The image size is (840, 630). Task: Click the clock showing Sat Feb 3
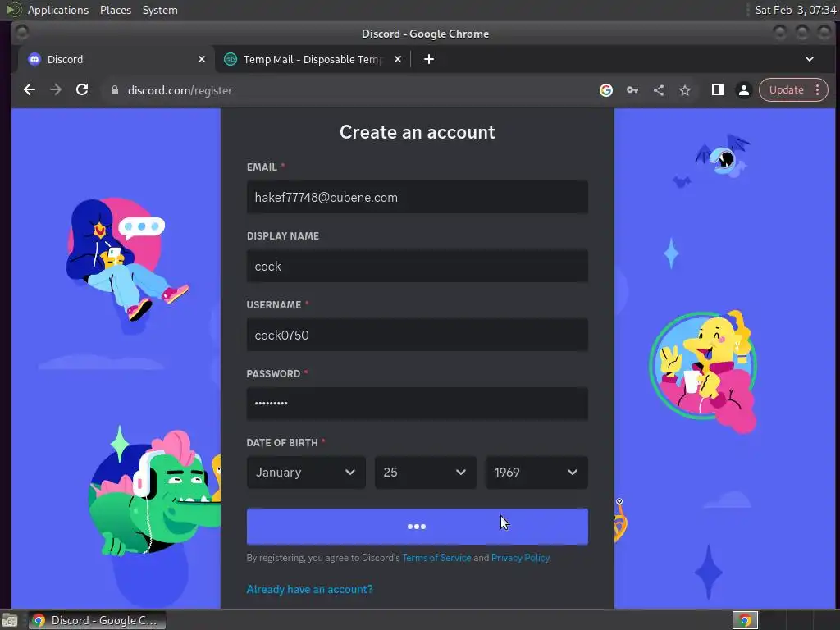click(x=795, y=10)
